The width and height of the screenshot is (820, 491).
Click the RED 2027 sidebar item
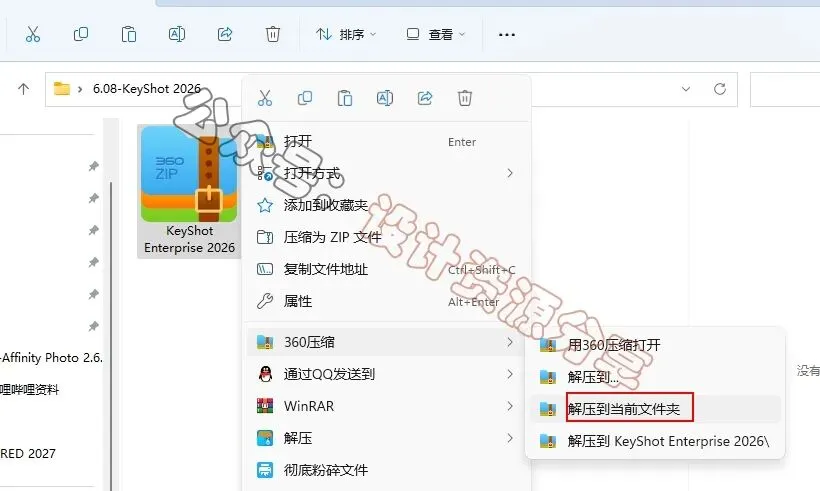(x=28, y=454)
